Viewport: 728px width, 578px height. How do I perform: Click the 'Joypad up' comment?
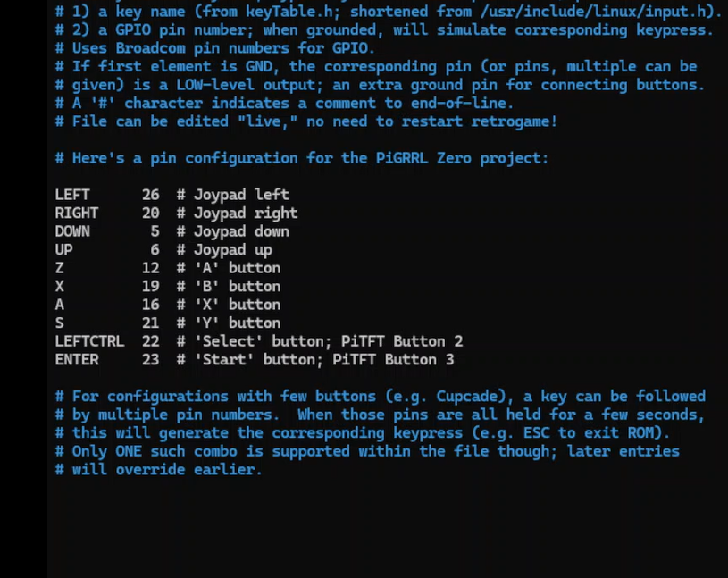[232, 250]
